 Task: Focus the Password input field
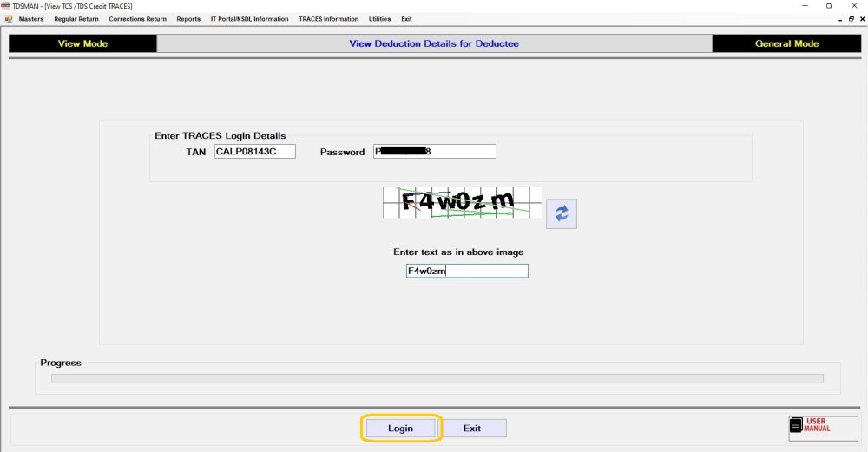click(x=435, y=152)
